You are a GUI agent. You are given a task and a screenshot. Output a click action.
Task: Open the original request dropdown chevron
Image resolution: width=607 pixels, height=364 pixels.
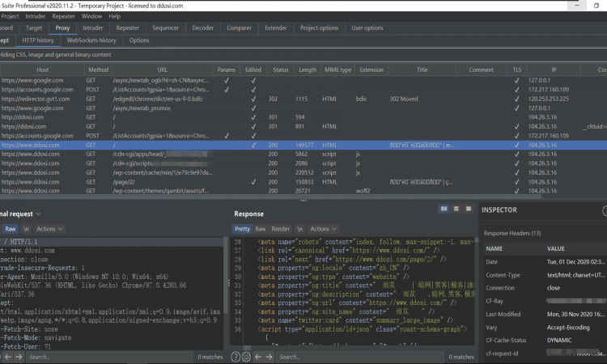point(38,214)
